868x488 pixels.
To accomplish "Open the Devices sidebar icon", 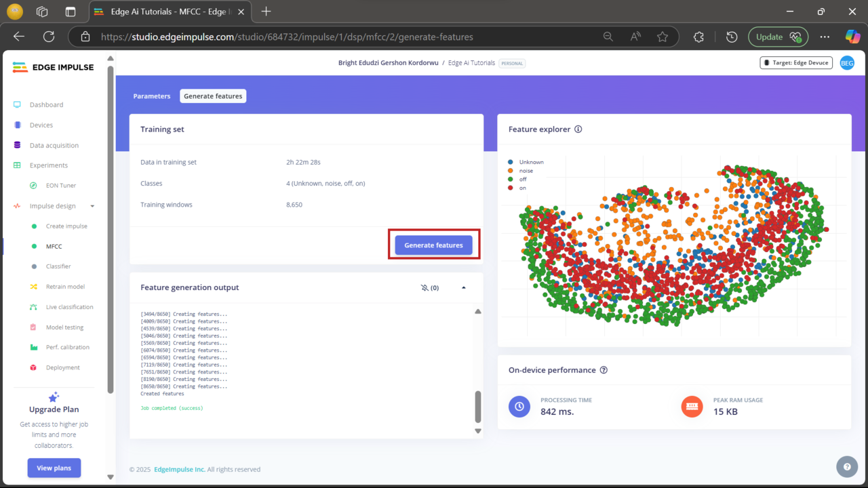I will pos(17,125).
